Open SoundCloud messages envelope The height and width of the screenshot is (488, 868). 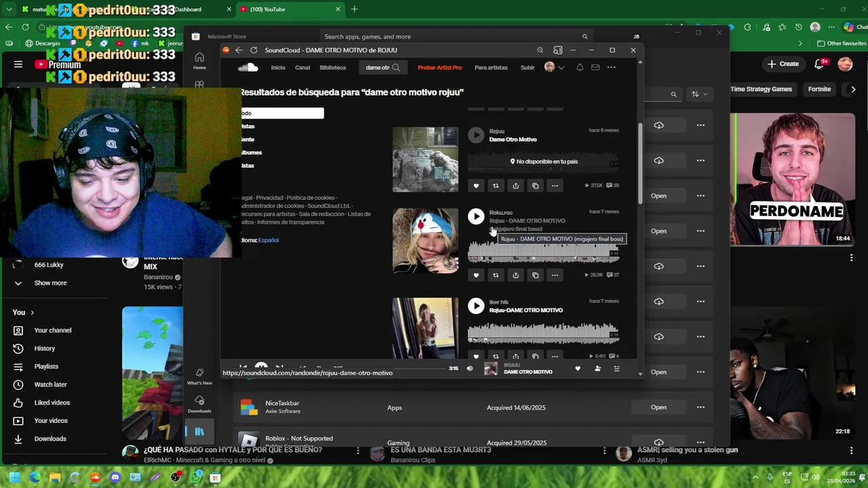point(595,67)
